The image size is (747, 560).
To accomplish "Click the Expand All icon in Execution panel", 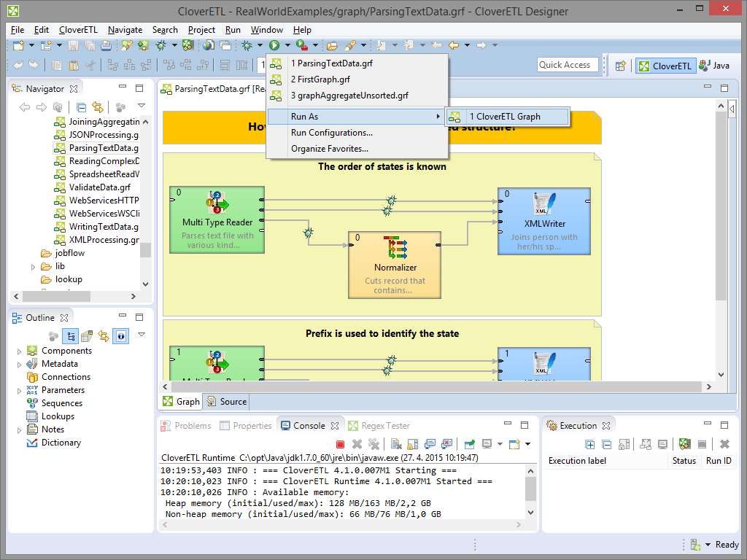I will coord(591,444).
